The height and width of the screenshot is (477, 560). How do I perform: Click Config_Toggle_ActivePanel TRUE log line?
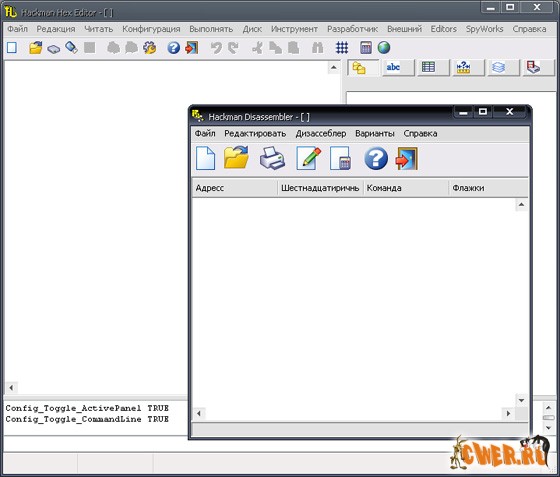click(87, 408)
